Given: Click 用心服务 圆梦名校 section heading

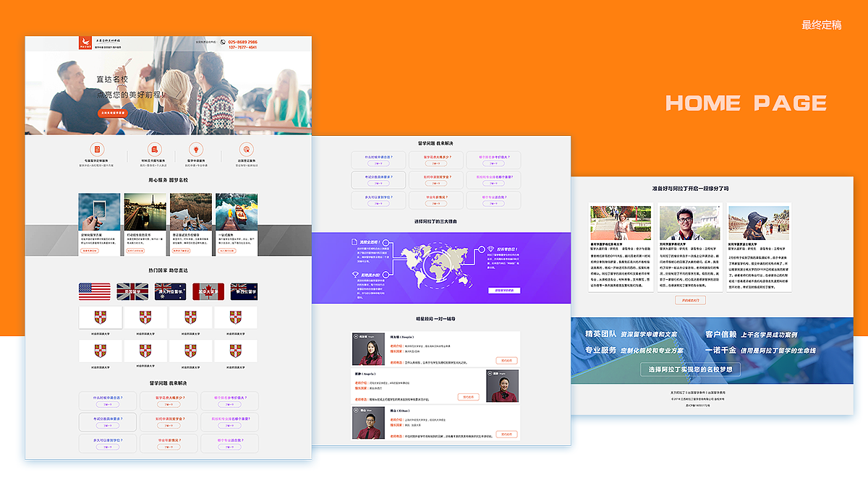Looking at the screenshot, I should tap(168, 180).
